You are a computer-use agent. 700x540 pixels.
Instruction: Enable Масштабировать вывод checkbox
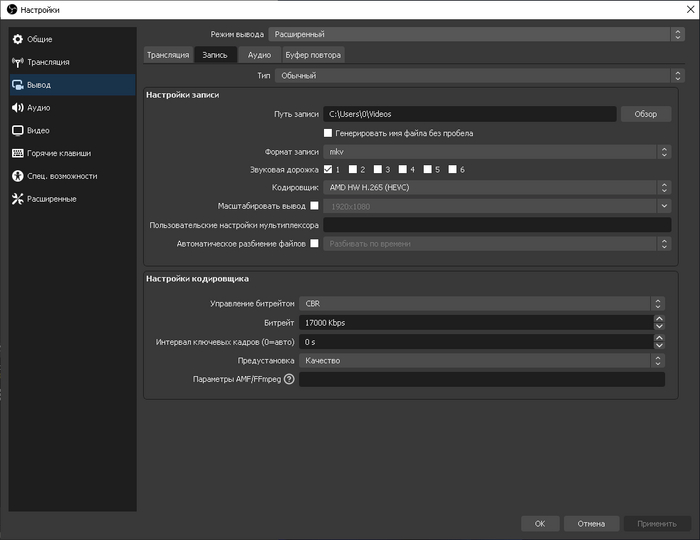point(314,206)
